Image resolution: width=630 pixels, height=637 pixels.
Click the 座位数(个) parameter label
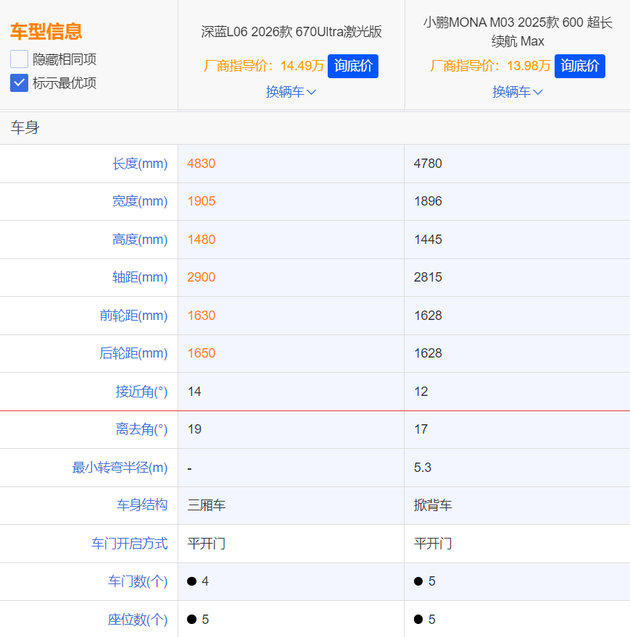pos(138,619)
